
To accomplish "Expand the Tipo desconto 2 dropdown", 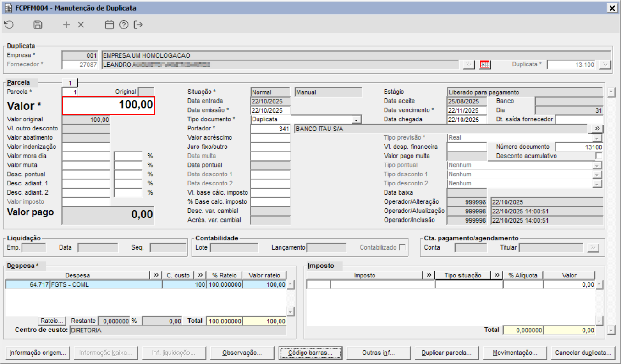I will (597, 184).
